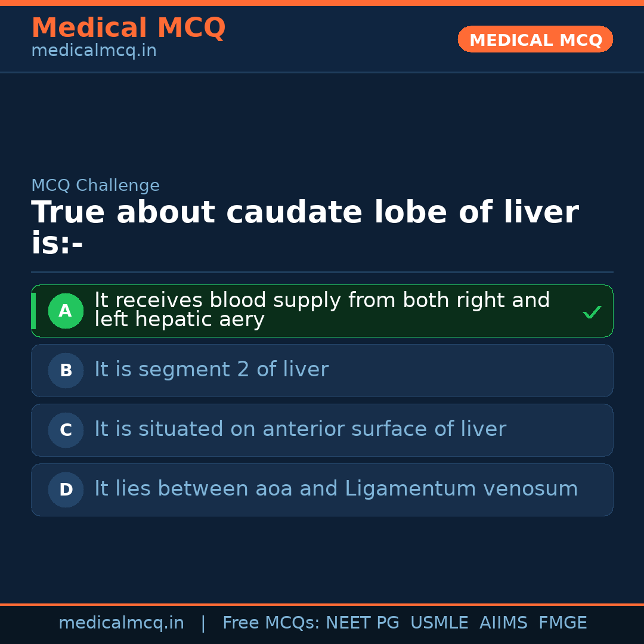
Task: Click 'FMGE' in the footer
Action: 562,623
